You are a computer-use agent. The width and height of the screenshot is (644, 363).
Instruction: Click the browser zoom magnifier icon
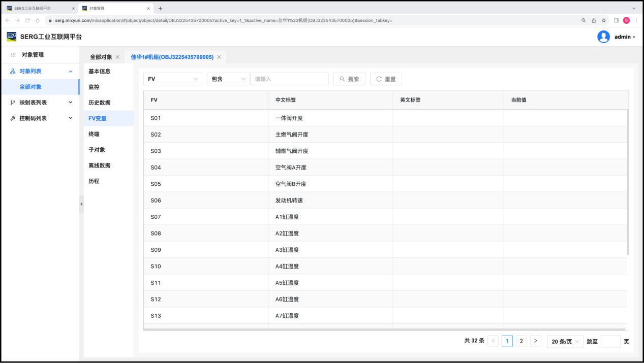[x=584, y=20]
